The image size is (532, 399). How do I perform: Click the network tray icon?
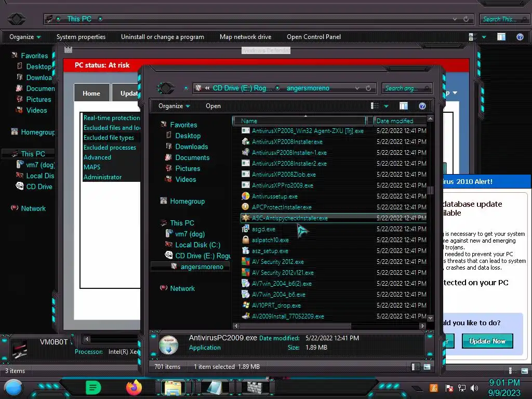tap(462, 388)
